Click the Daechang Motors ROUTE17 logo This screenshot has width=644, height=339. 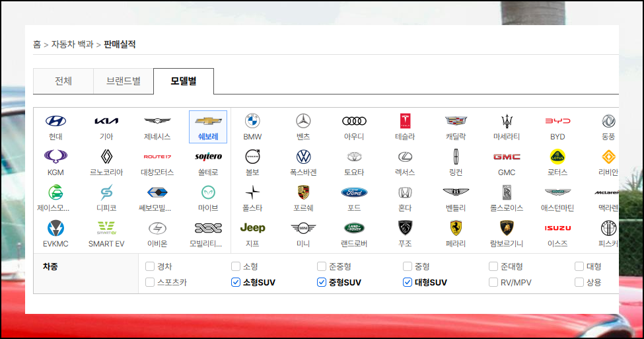(157, 157)
